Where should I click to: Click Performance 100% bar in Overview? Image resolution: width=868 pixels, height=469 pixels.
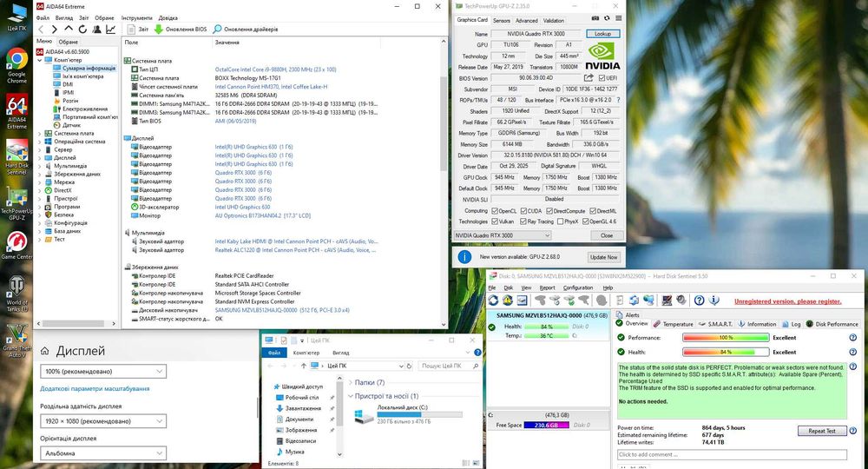(x=726, y=337)
